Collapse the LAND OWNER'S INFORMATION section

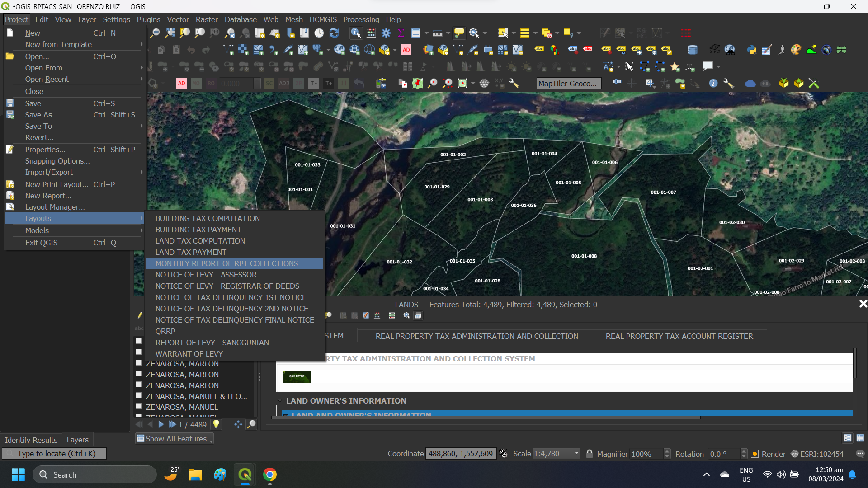pyautogui.click(x=279, y=400)
